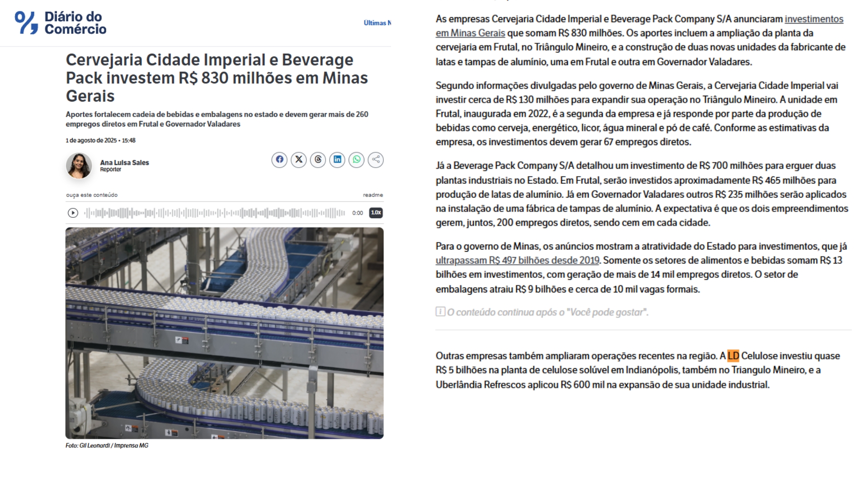This screenshot has height=488, width=868.
Task: Open author Ana Luisa Sales profile photo
Action: [x=79, y=166]
